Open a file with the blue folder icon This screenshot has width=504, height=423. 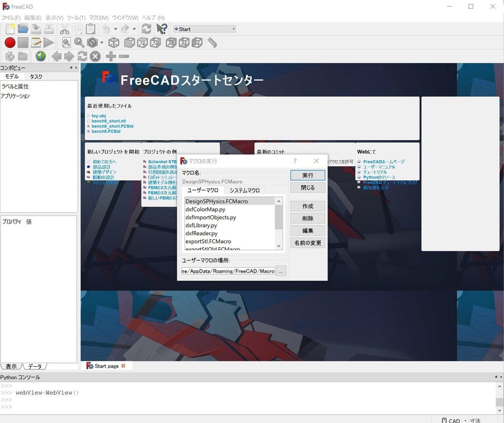(23, 29)
